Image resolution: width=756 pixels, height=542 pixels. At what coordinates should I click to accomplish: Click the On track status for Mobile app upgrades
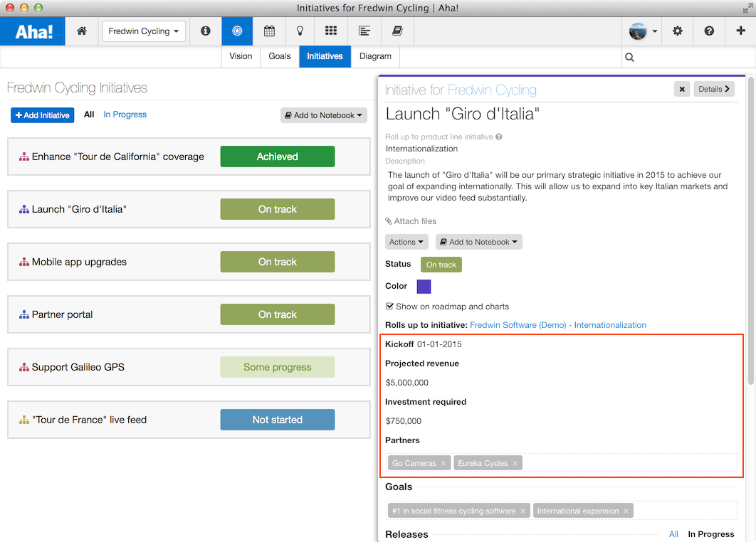277,262
